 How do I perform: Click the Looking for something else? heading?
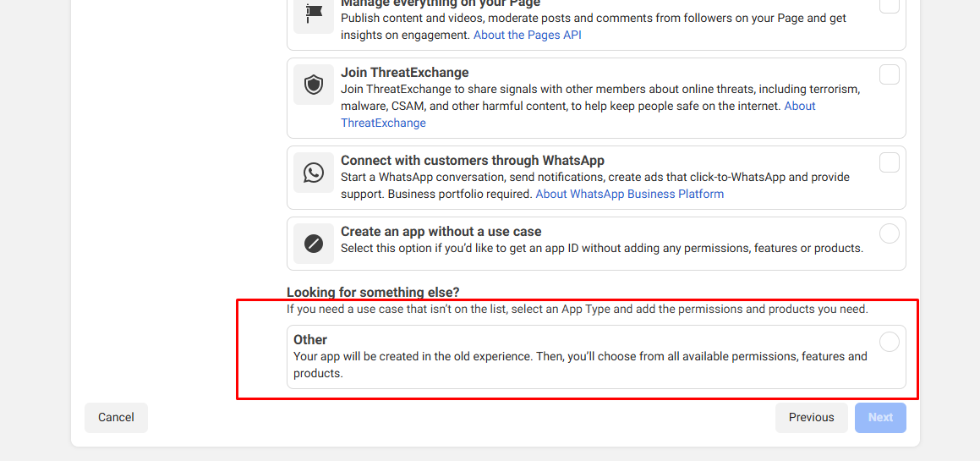click(x=373, y=293)
